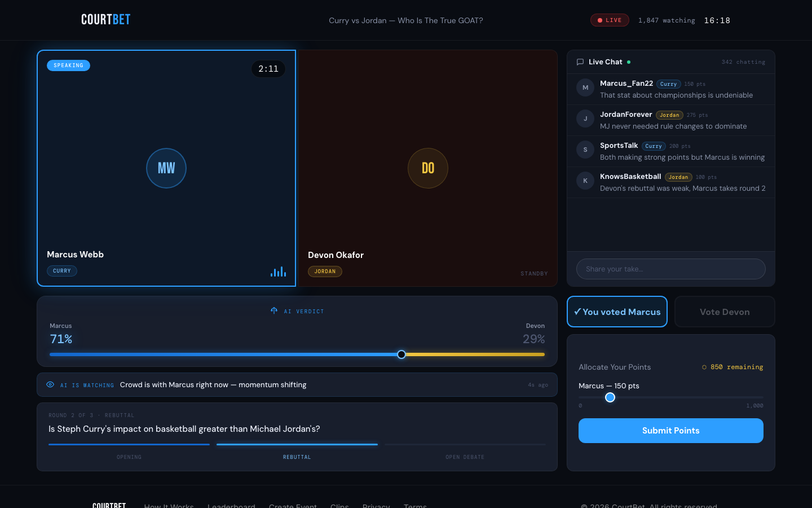Image resolution: width=812 pixels, height=508 pixels.
Task: Click SportsTalk's avatar in chat
Action: coord(585,150)
